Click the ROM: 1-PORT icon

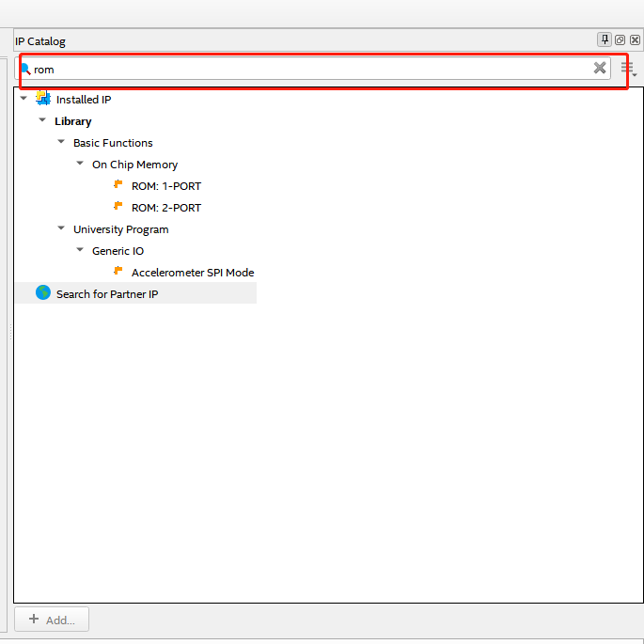coord(118,185)
